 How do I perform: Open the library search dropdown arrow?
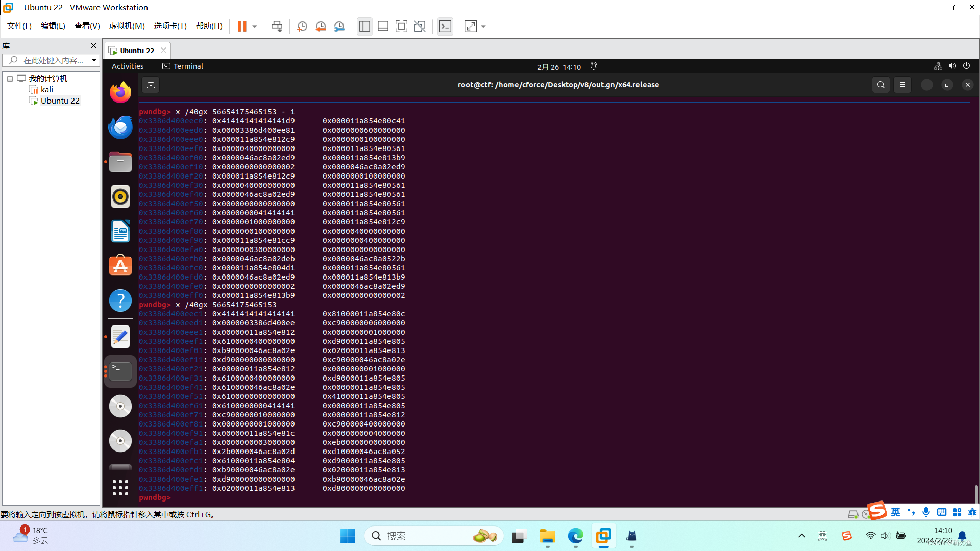[94, 60]
